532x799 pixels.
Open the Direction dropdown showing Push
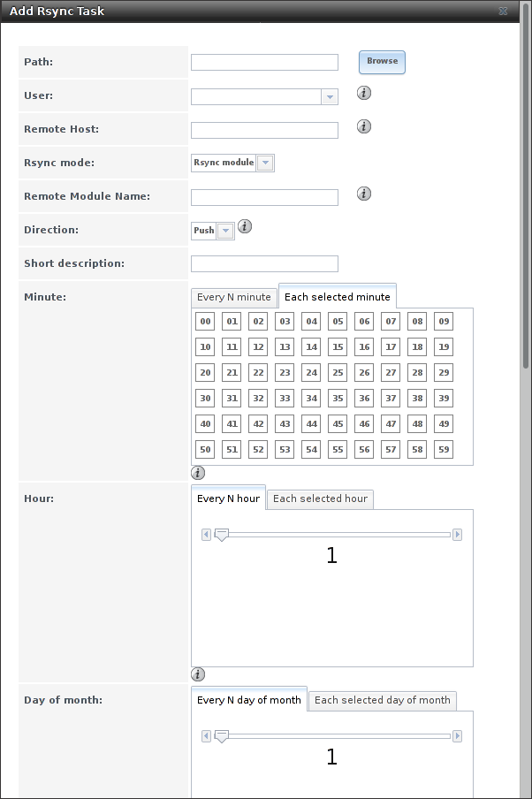(x=225, y=231)
